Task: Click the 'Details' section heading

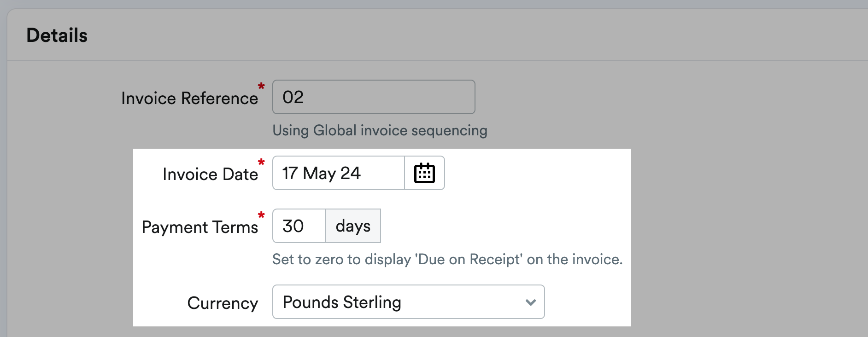Action: 57,35
